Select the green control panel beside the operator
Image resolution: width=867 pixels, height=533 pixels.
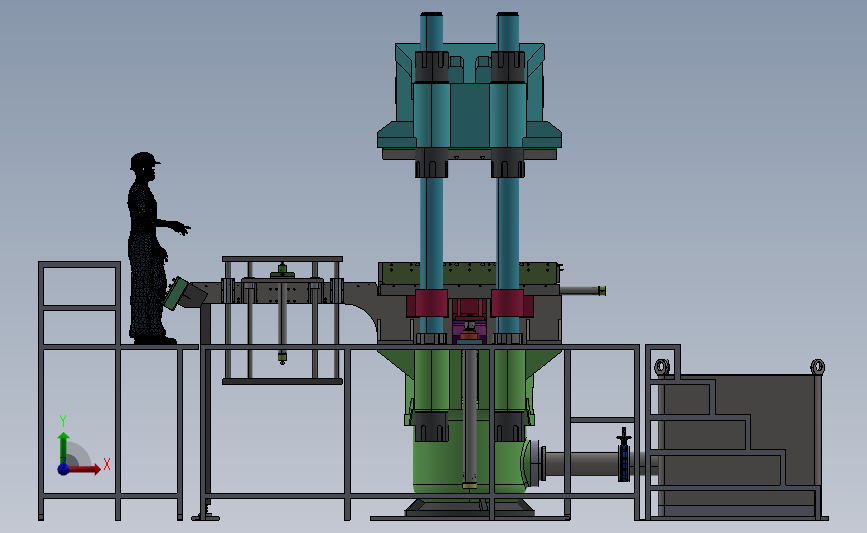click(x=177, y=294)
